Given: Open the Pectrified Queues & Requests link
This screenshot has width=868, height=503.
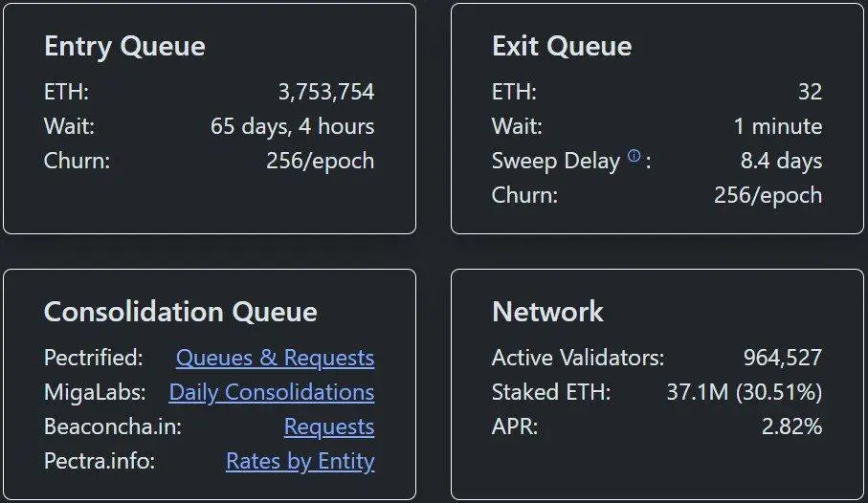Looking at the screenshot, I should point(275,358).
